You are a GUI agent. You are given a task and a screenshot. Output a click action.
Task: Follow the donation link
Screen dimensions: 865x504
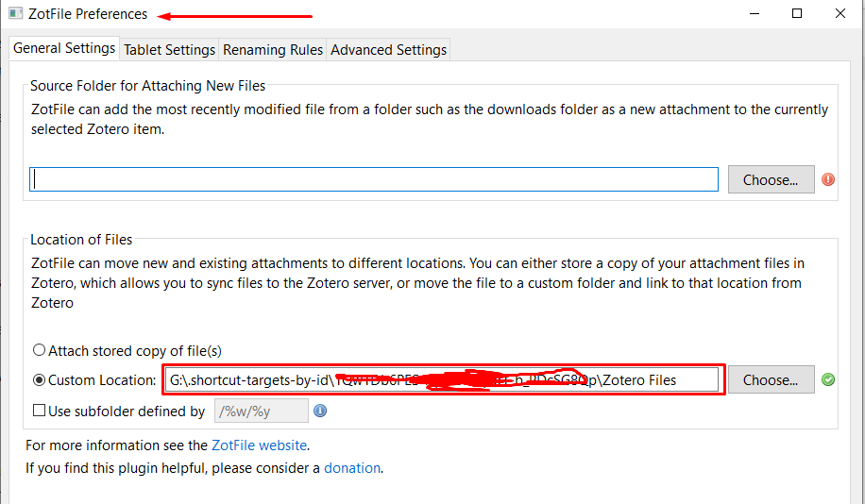coord(352,468)
